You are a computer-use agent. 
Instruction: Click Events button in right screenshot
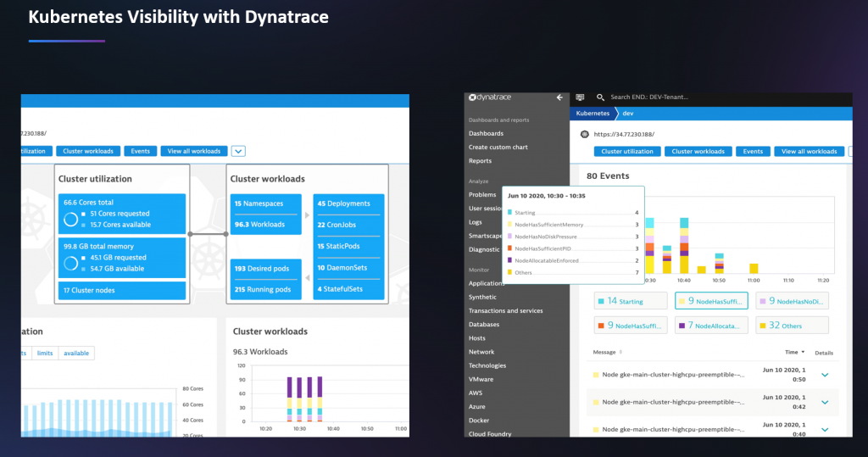click(753, 151)
